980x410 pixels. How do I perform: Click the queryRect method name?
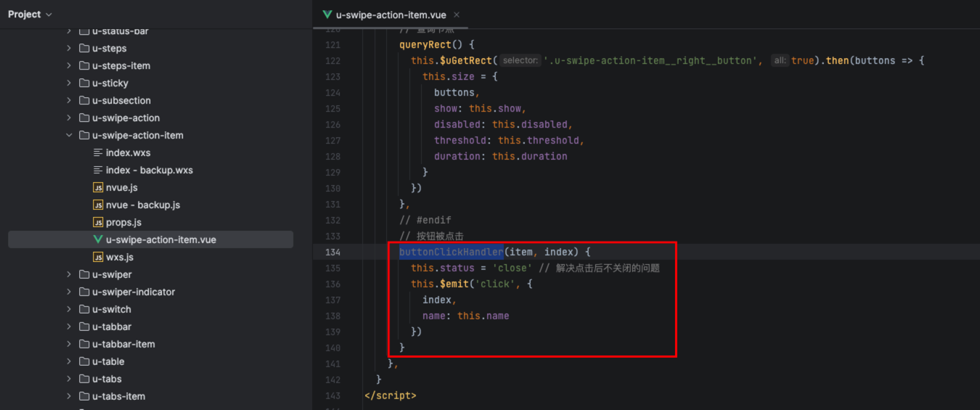click(x=425, y=44)
